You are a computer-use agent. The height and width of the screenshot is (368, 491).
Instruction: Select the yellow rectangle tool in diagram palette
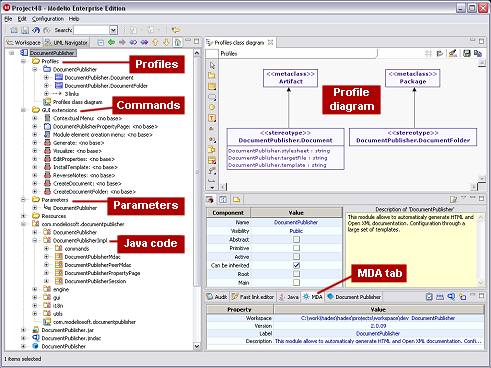pyautogui.click(x=212, y=87)
